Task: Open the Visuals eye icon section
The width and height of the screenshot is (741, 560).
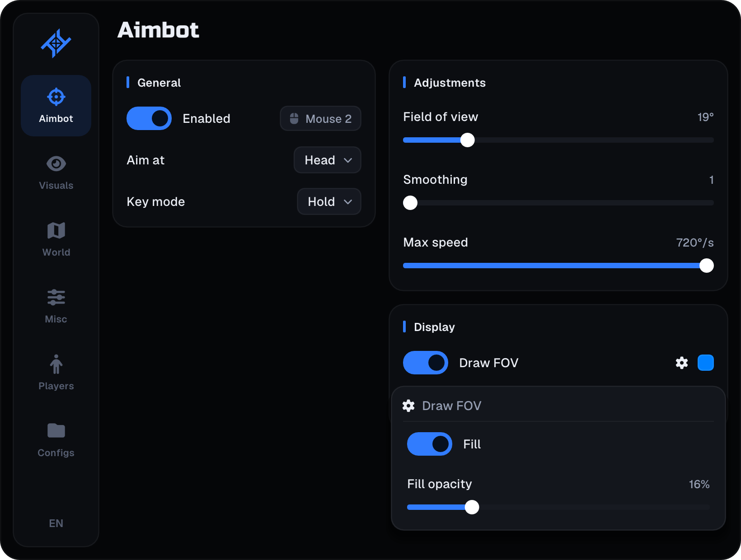Action: [56, 163]
